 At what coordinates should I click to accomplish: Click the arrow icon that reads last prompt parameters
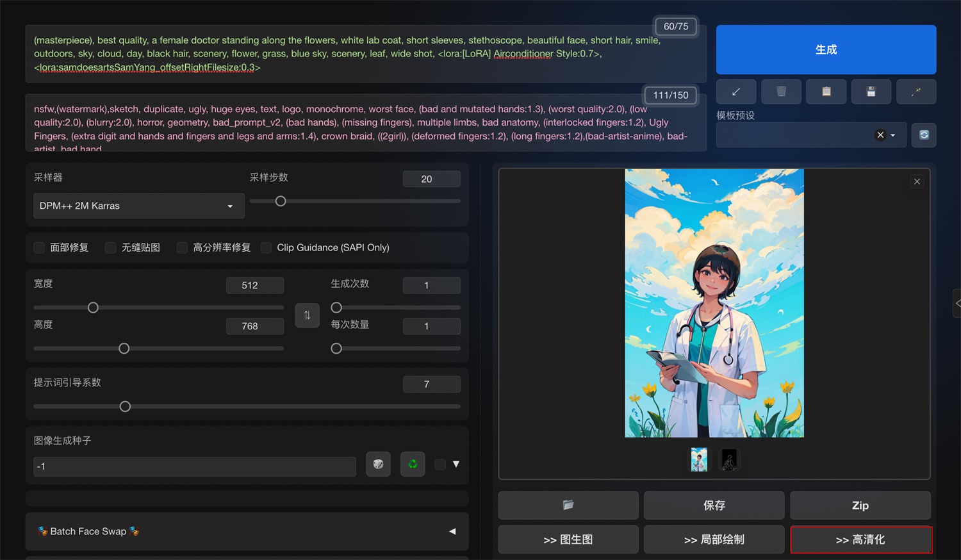tap(735, 92)
